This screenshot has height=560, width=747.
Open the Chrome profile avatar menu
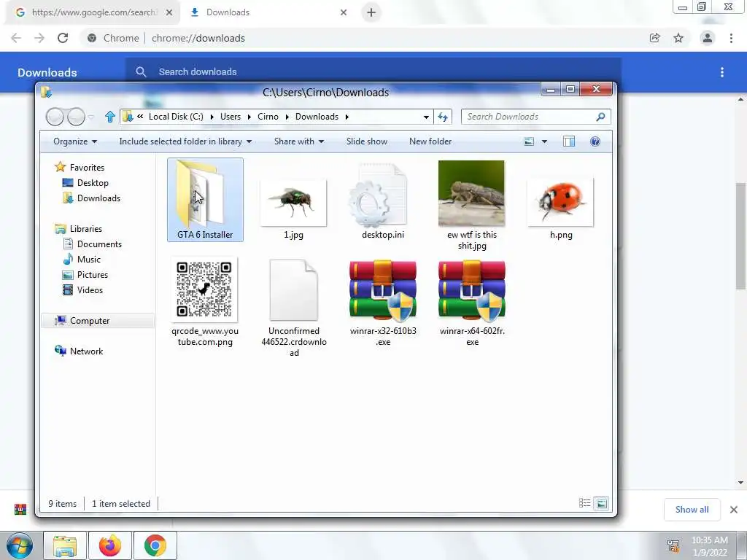[x=708, y=38]
